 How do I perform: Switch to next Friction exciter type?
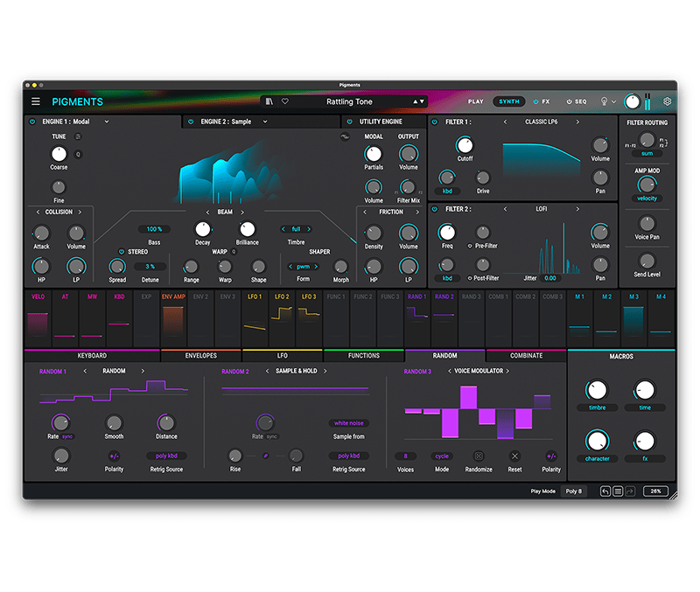(x=417, y=212)
